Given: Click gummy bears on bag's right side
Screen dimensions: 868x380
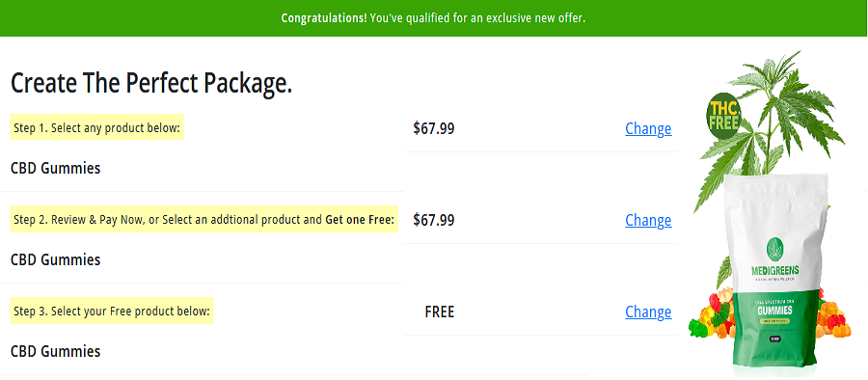Looking at the screenshot, I should click(x=832, y=317).
